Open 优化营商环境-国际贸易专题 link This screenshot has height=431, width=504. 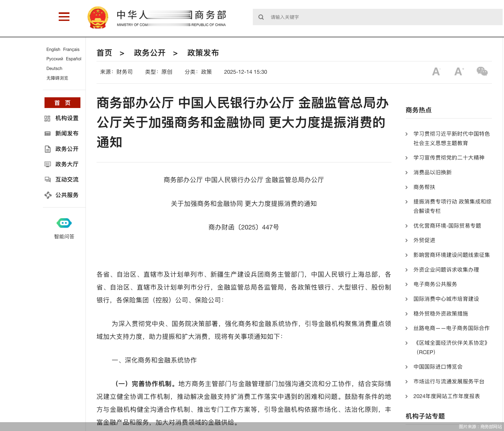coord(447,226)
